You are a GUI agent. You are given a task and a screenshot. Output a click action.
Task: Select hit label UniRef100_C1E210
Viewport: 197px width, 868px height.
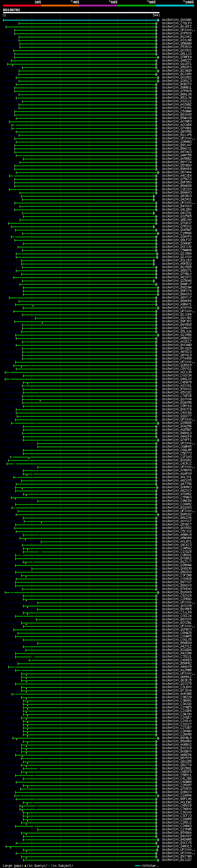(177, 189)
